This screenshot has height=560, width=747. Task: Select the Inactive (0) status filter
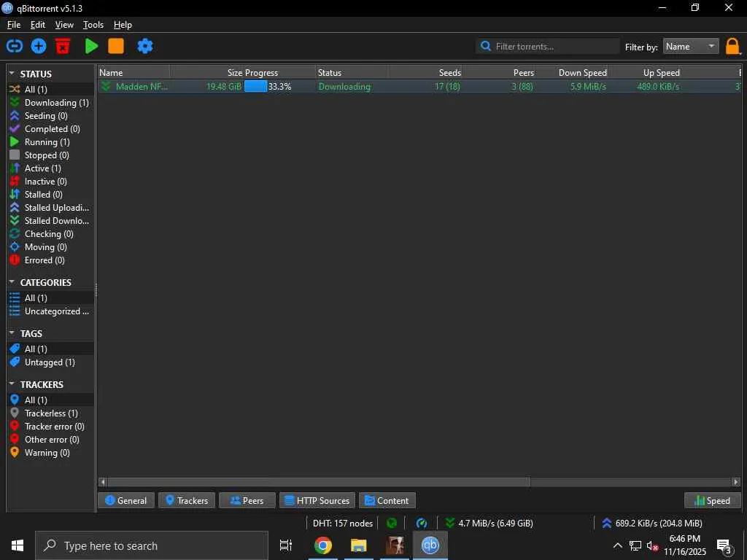(50, 182)
